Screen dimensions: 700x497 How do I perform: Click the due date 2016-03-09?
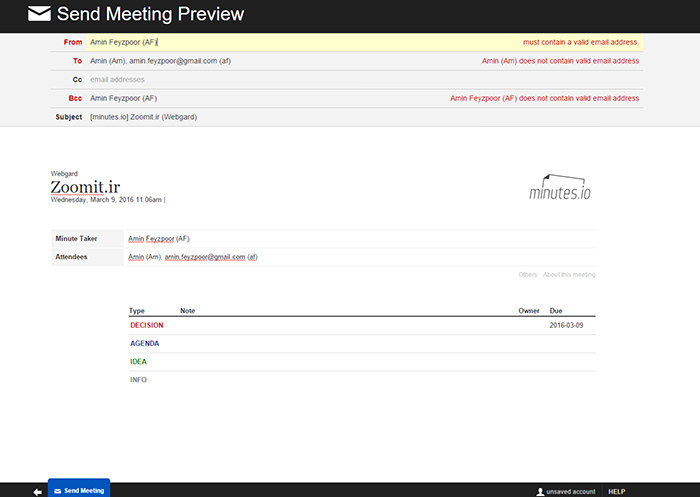tap(567, 325)
